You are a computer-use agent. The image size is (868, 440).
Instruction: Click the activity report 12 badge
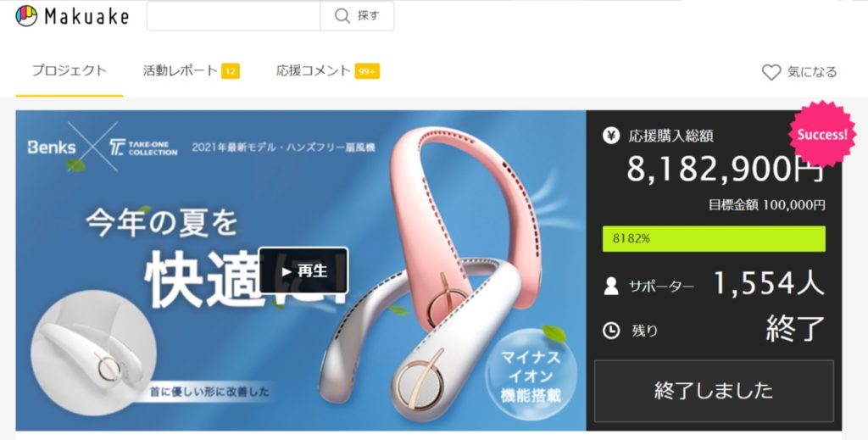(231, 71)
